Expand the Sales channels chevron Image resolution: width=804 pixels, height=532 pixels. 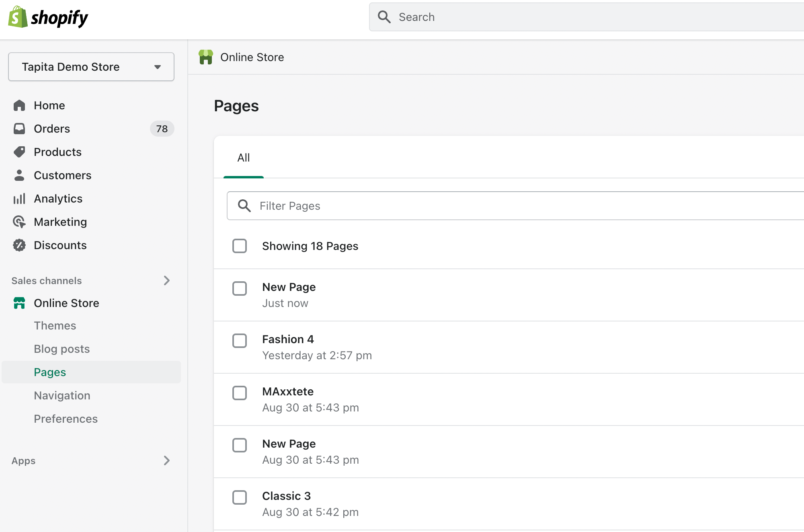click(167, 280)
